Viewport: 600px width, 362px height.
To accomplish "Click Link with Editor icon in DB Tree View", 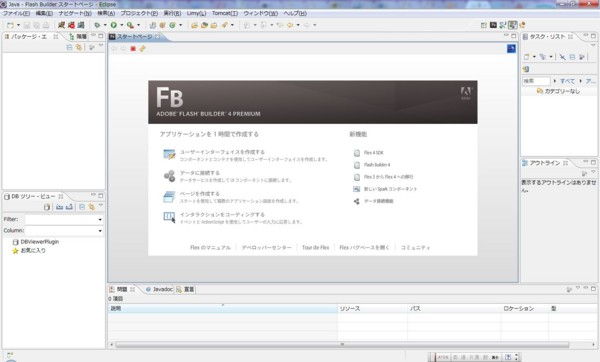I will [x=91, y=207].
